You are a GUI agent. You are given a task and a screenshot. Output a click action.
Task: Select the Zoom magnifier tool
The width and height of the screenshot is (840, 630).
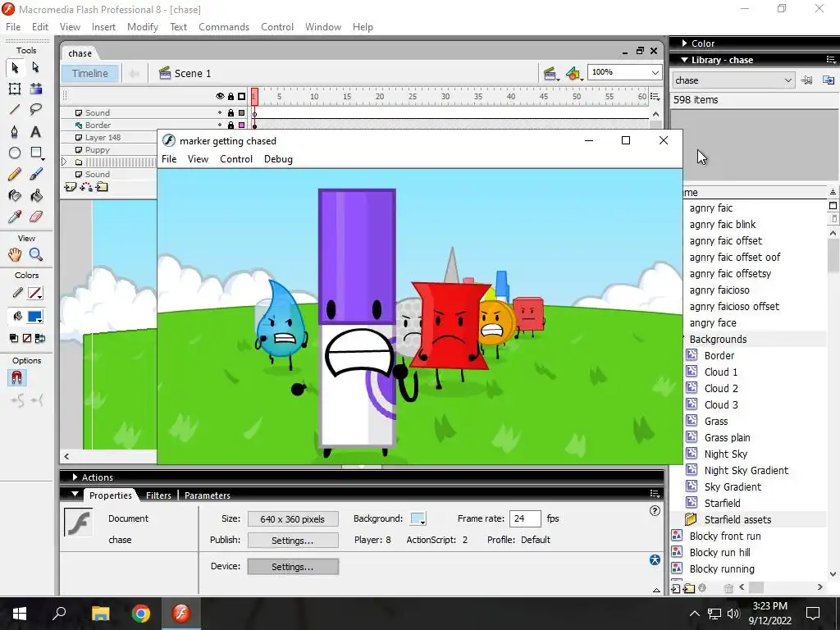point(36,254)
